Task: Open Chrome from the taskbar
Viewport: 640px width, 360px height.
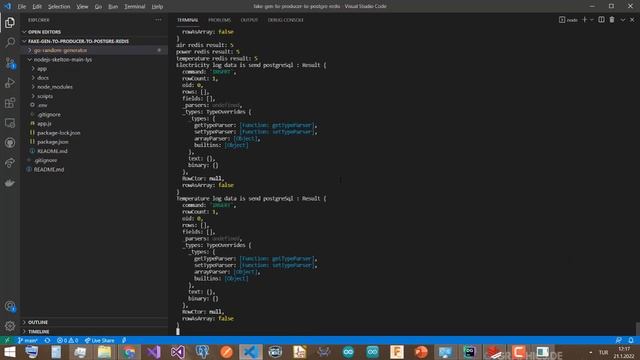Action: (129, 352)
